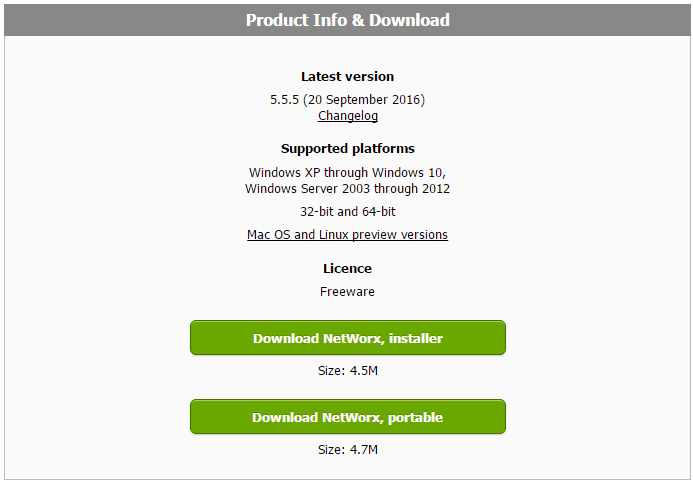693x482 pixels.
Task: Select the Licence heading
Action: click(347, 269)
